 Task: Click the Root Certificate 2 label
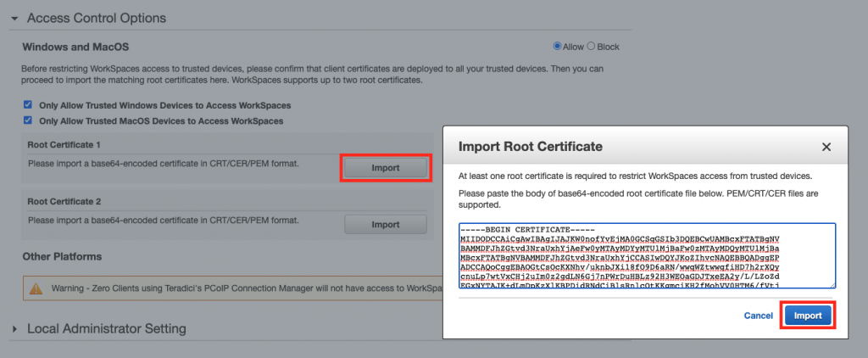64,202
